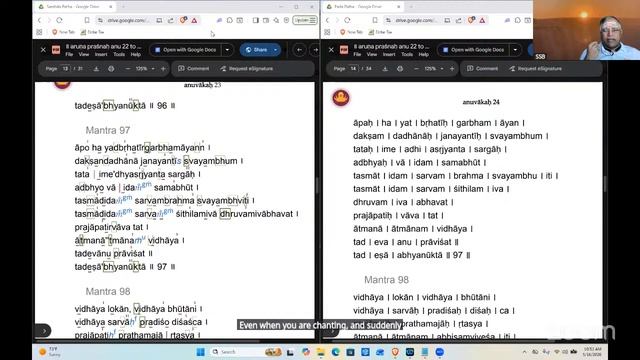The width and height of the screenshot is (640, 360).
Task: Expand the Share dropdown arrow
Action: (x=276, y=50)
